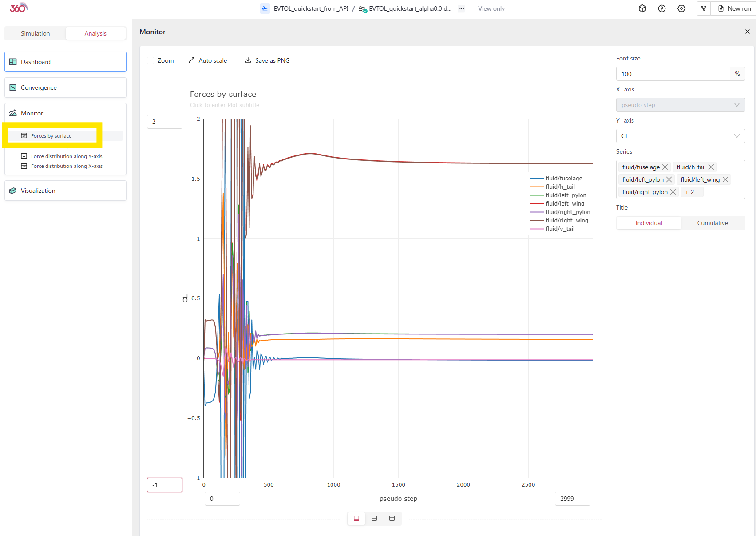
Task: Click the Save as PNG download icon
Action: 248,60
